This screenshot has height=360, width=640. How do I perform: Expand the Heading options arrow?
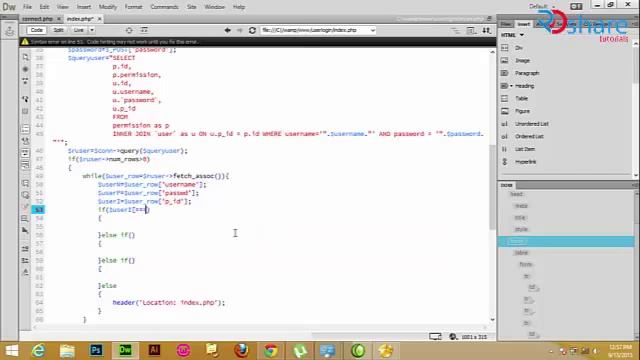point(511,86)
